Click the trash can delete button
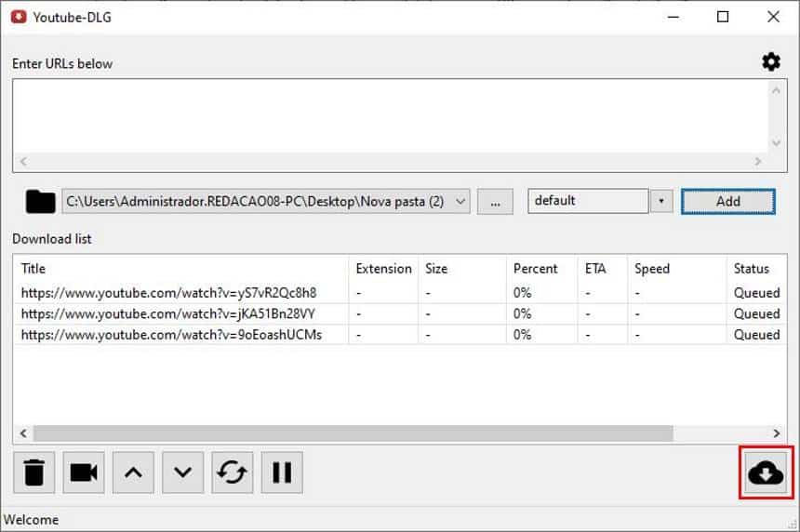The image size is (800, 532). point(34,472)
